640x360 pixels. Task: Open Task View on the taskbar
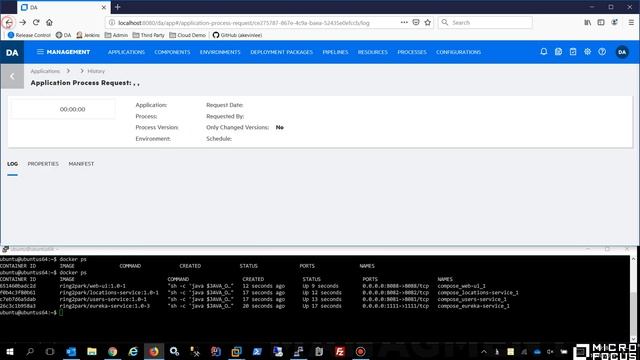(50, 351)
